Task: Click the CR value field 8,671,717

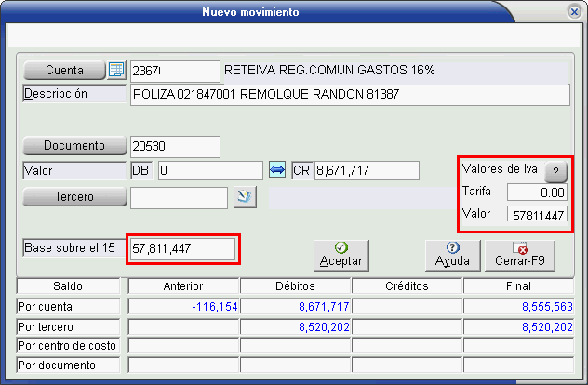Action: click(367, 171)
